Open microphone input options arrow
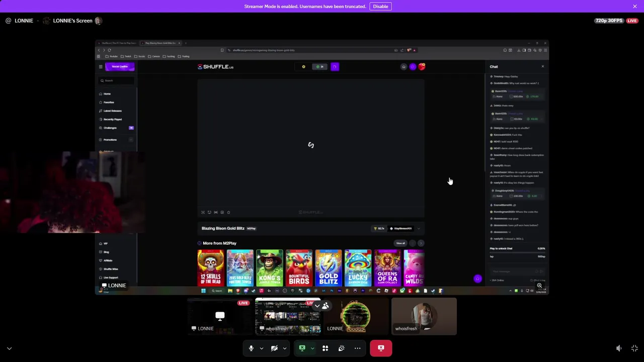The height and width of the screenshot is (362, 644). 261,348
